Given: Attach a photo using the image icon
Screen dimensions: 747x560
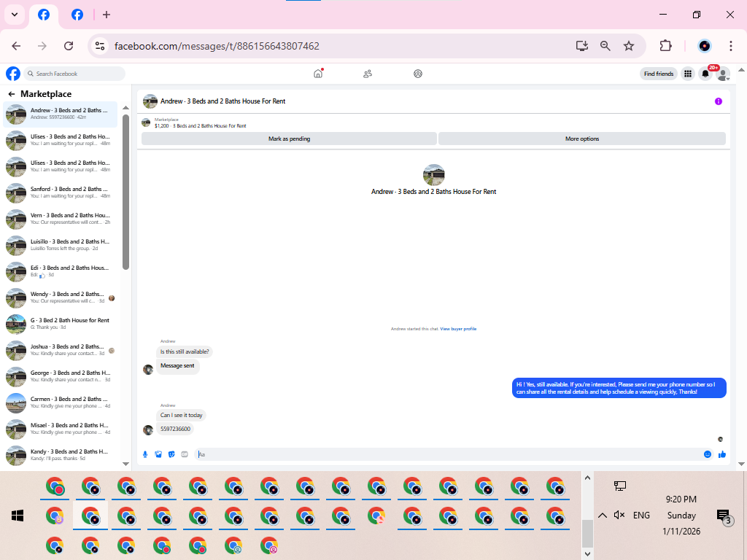Looking at the screenshot, I should pos(158,454).
